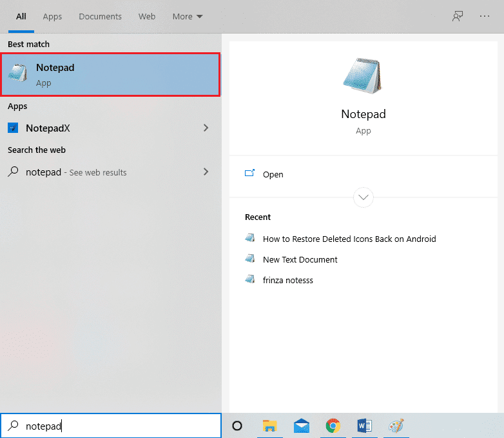Click Open to launch Notepad
This screenshot has height=438, width=504.
tap(273, 174)
